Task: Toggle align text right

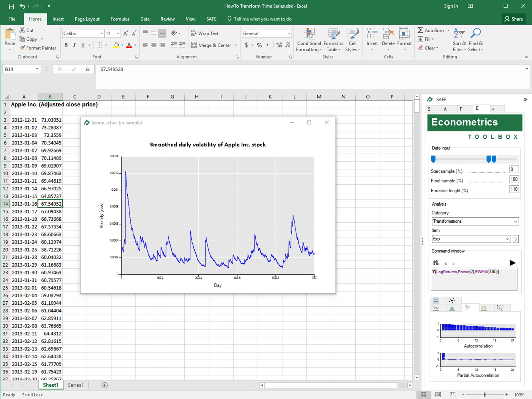Action: tap(162, 45)
